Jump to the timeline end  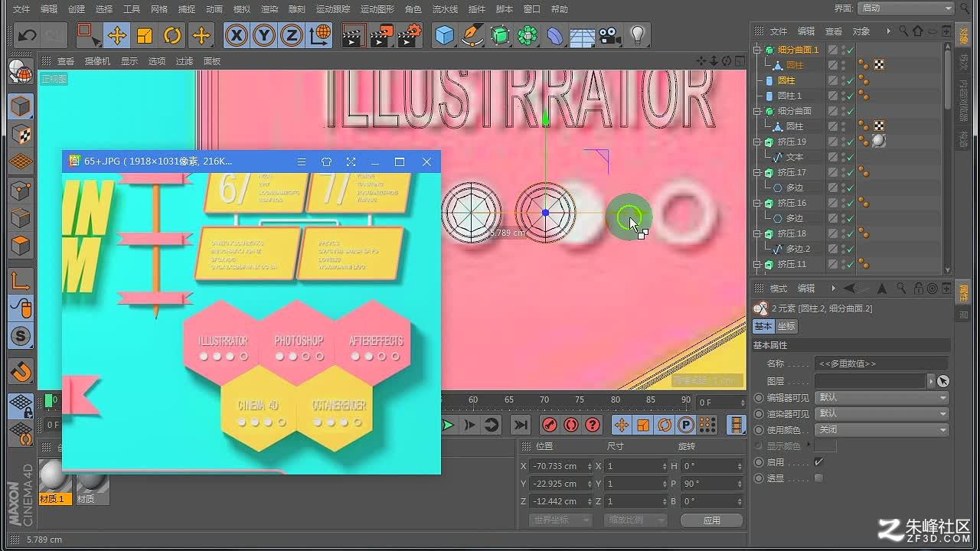pyautogui.click(x=521, y=425)
